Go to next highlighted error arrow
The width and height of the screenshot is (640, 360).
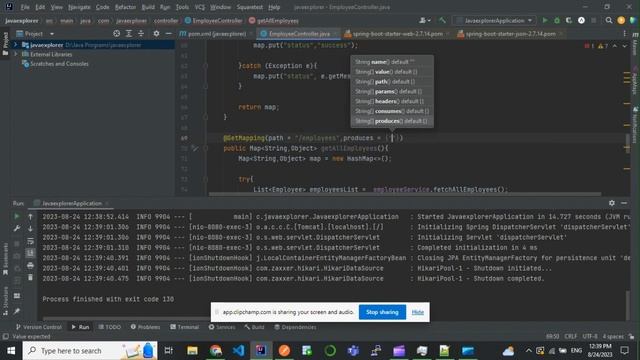pyautogui.click(x=624, y=46)
